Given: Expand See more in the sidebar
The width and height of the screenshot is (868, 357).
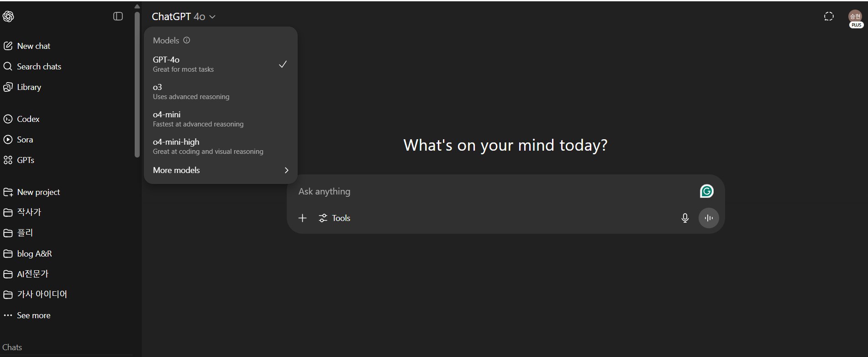Looking at the screenshot, I should 33,315.
